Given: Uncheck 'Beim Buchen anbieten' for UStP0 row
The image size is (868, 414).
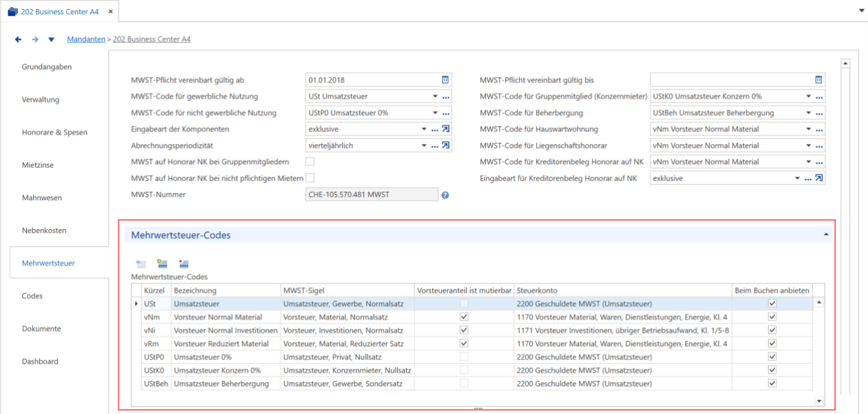Looking at the screenshot, I should 772,357.
